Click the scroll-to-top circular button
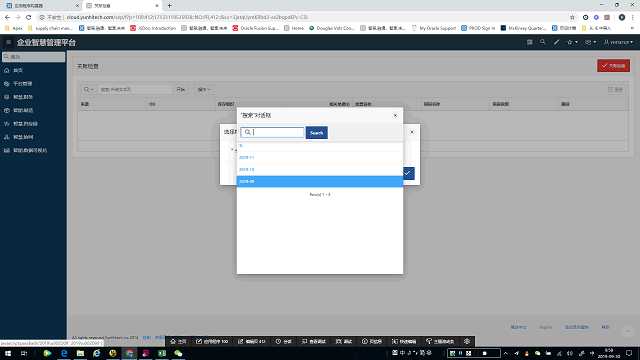Screen dimensions: 640x360 point(628,331)
